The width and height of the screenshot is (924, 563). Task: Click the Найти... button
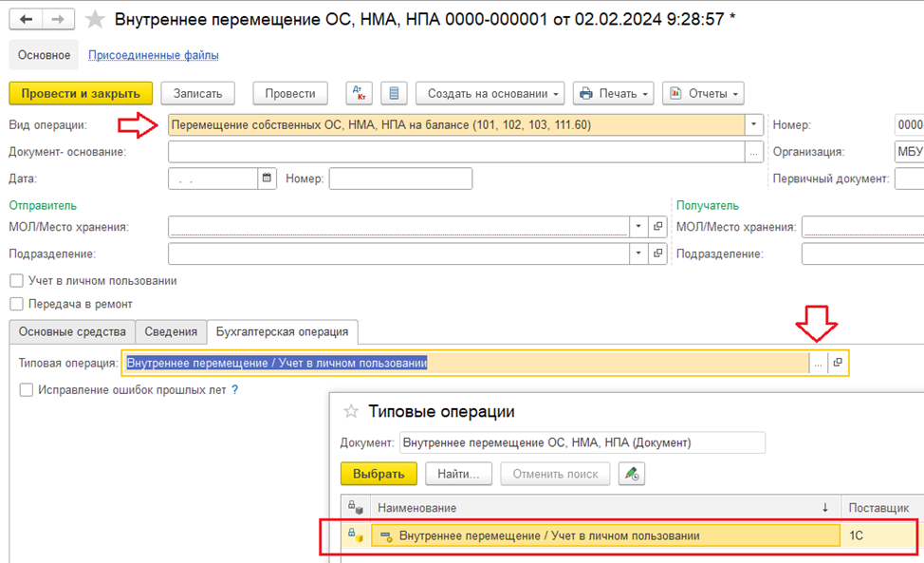[458, 474]
